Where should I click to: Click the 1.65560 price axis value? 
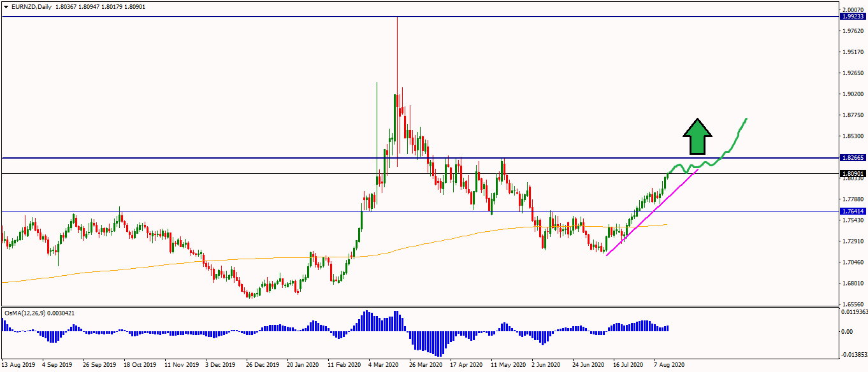click(x=853, y=304)
